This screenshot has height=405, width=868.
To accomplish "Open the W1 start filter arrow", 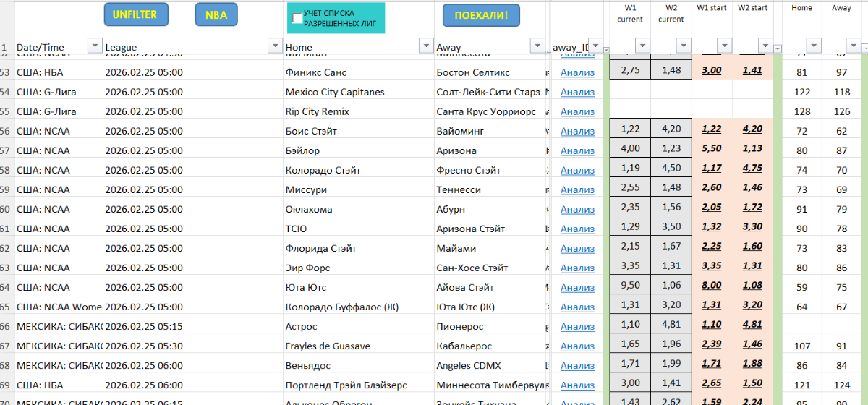I will (x=724, y=46).
